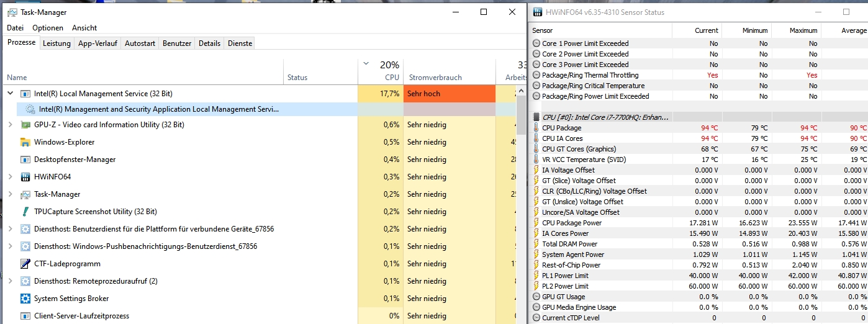
Task: Expand the GPU-Z Video card utility process
Action: 10,125
